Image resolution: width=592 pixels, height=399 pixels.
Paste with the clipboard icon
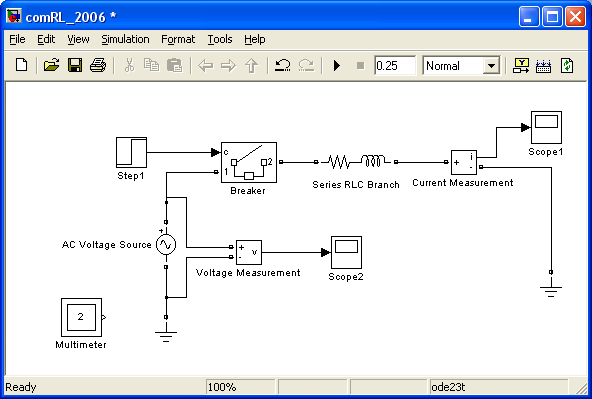[174, 66]
